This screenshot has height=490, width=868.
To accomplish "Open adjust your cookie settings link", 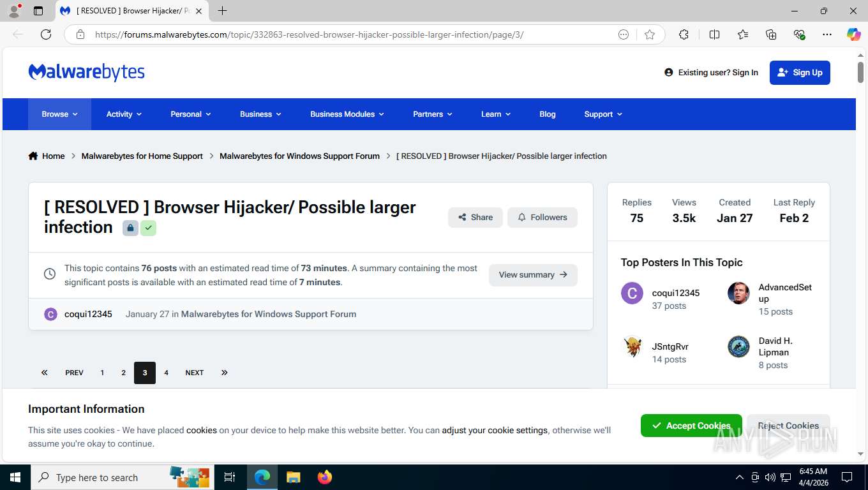I will pos(495,430).
